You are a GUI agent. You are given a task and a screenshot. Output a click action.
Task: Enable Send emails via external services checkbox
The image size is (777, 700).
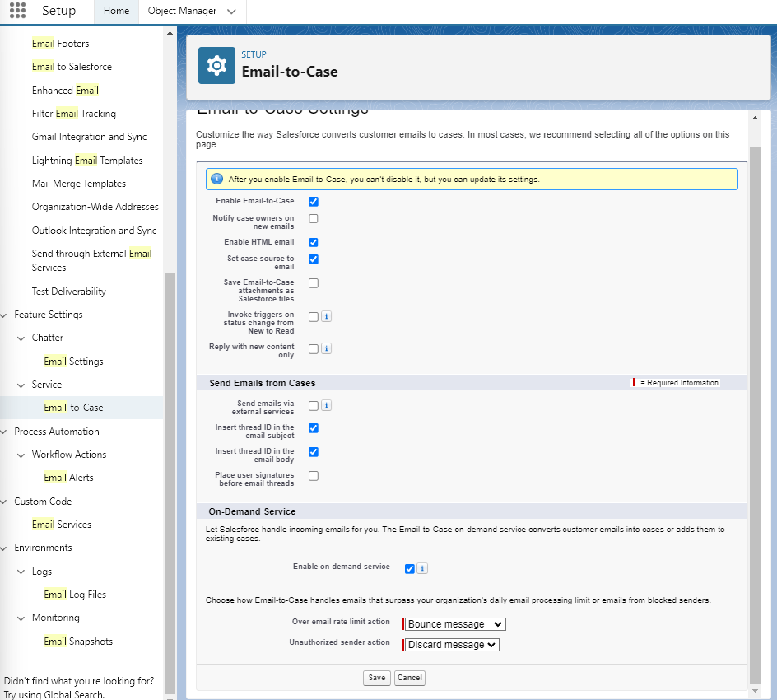coord(313,406)
